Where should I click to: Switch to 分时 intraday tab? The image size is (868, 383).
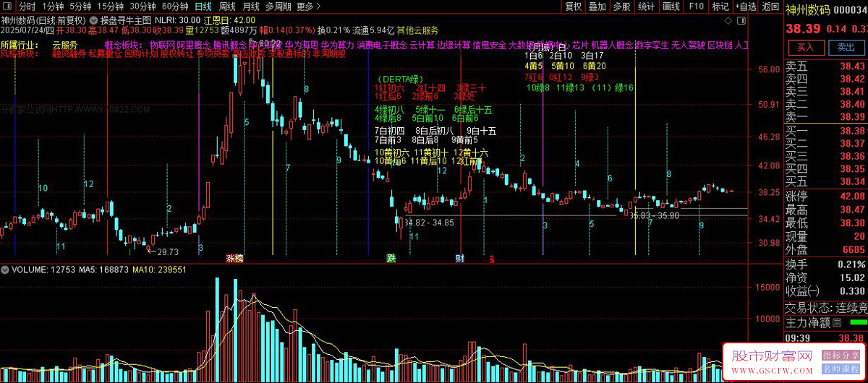tap(26, 7)
